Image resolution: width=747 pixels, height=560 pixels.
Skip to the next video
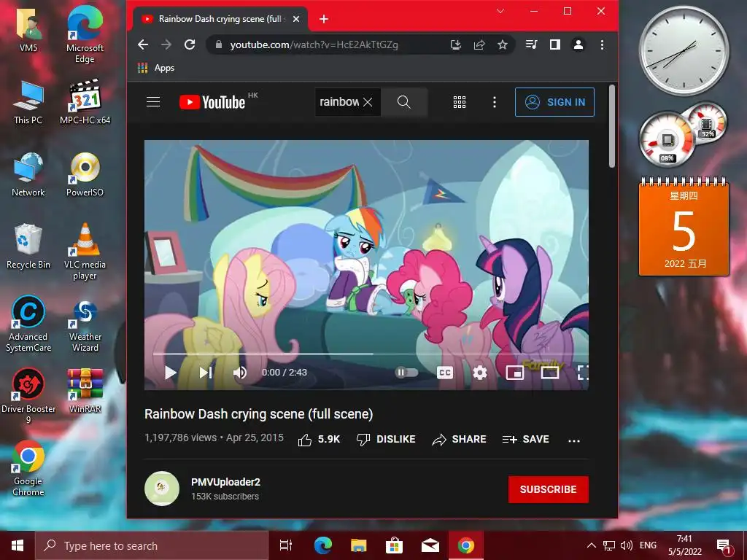pyautogui.click(x=206, y=373)
